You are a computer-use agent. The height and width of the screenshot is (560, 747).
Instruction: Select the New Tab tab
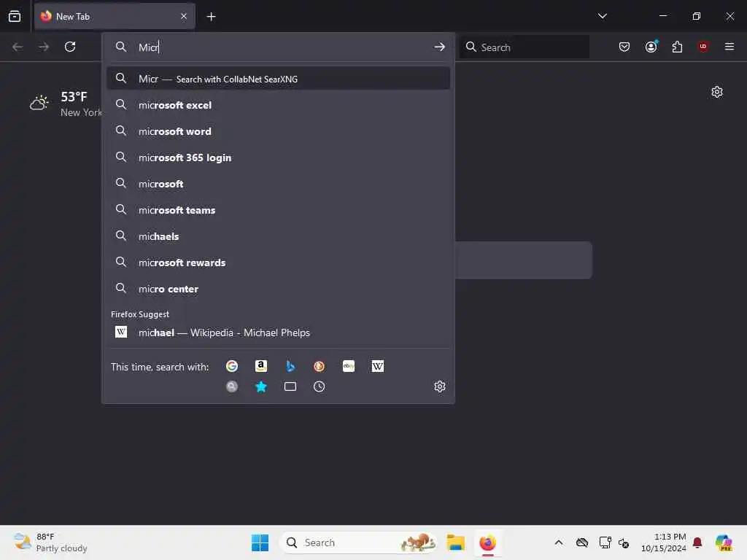(x=115, y=16)
